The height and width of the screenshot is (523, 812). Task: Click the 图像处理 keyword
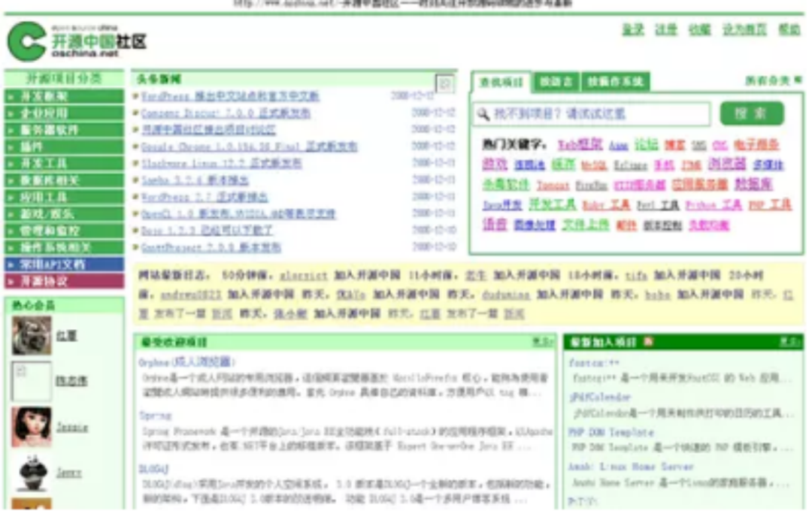tap(535, 225)
